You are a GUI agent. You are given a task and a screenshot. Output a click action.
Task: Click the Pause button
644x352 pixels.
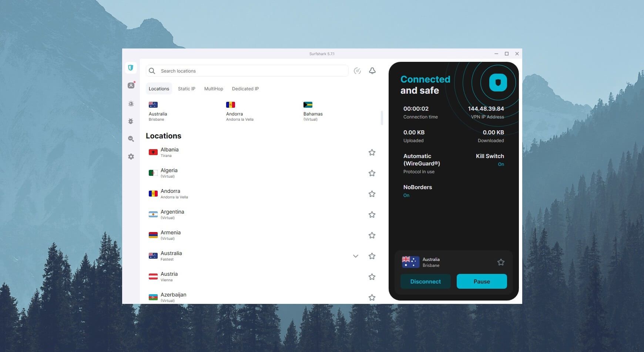[x=482, y=281]
